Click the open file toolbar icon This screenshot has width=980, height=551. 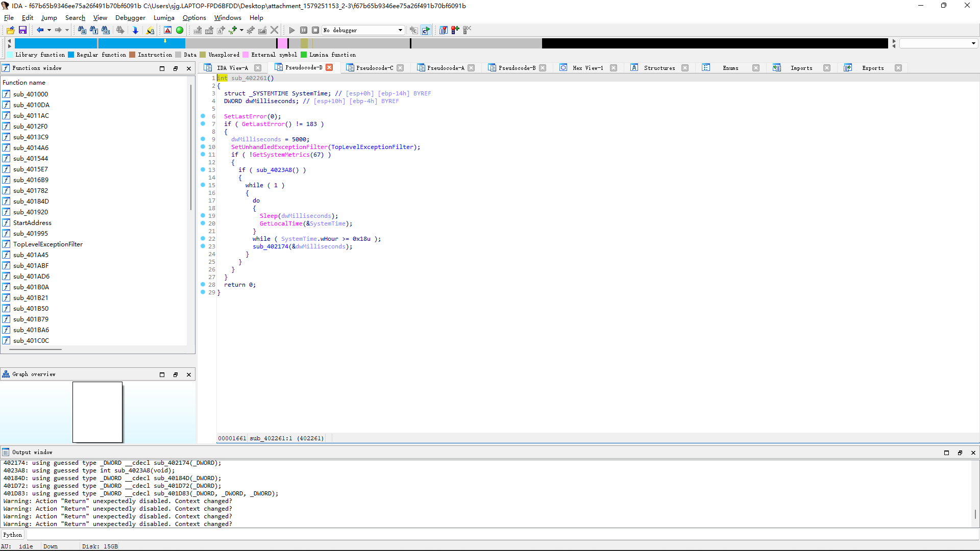[x=10, y=31]
